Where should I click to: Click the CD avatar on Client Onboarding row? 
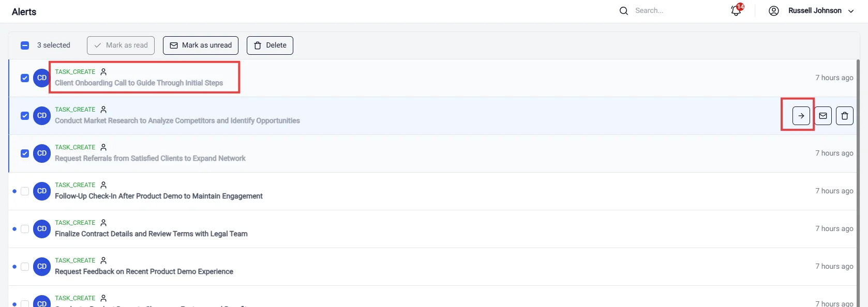coord(42,78)
